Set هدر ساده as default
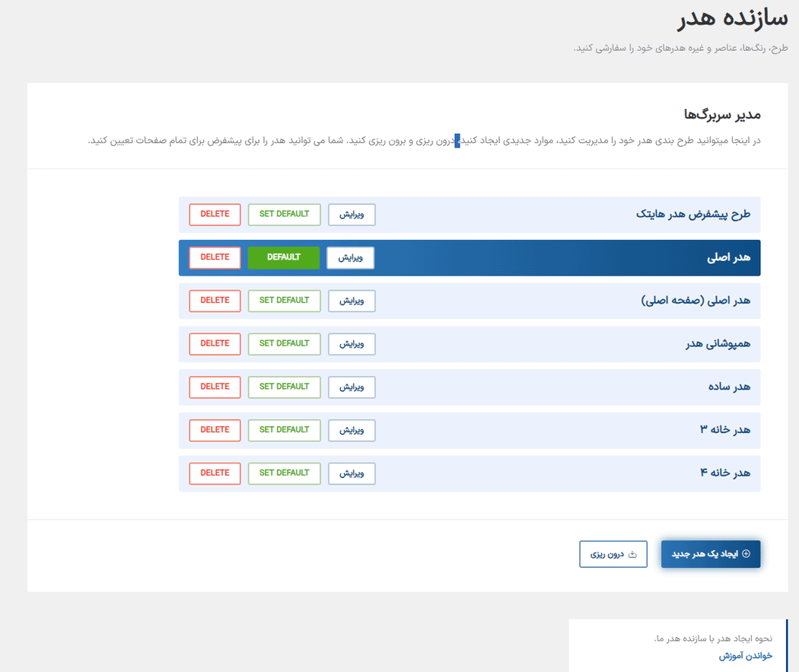 tap(285, 387)
